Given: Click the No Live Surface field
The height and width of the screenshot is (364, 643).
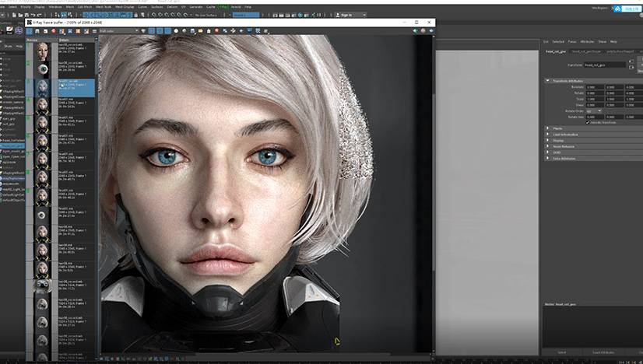Looking at the screenshot, I should point(206,16).
